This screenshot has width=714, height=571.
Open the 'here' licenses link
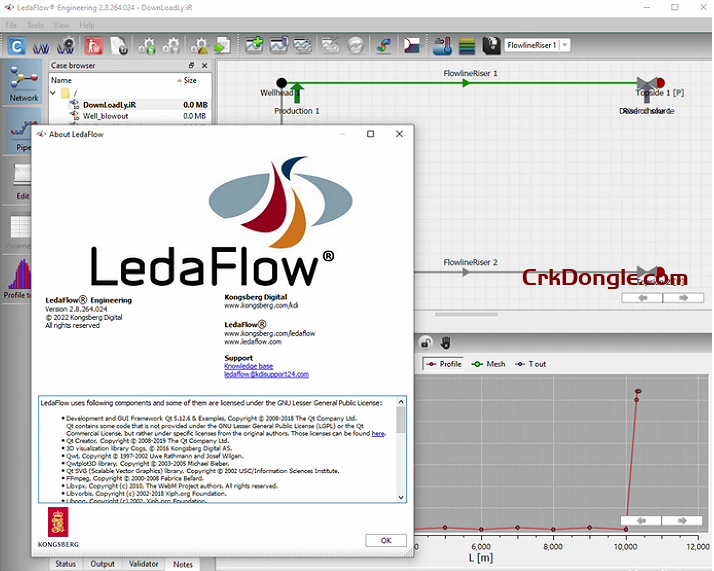(x=378, y=433)
